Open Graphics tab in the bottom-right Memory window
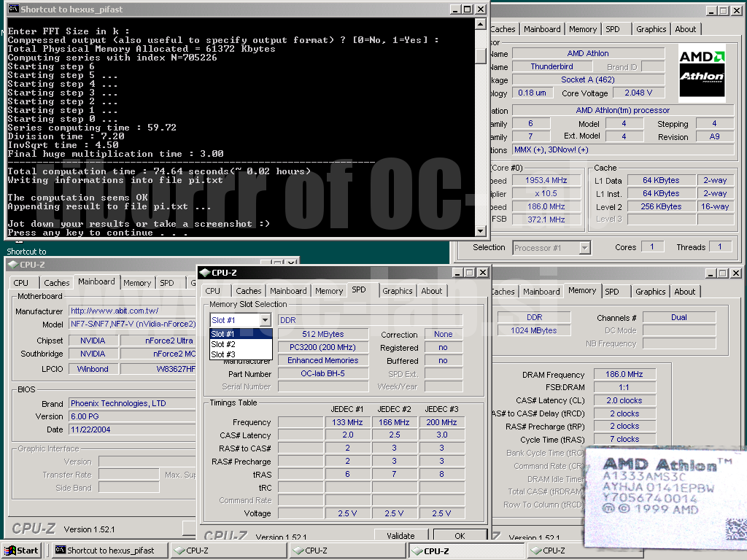The height and width of the screenshot is (560, 747). (x=650, y=292)
